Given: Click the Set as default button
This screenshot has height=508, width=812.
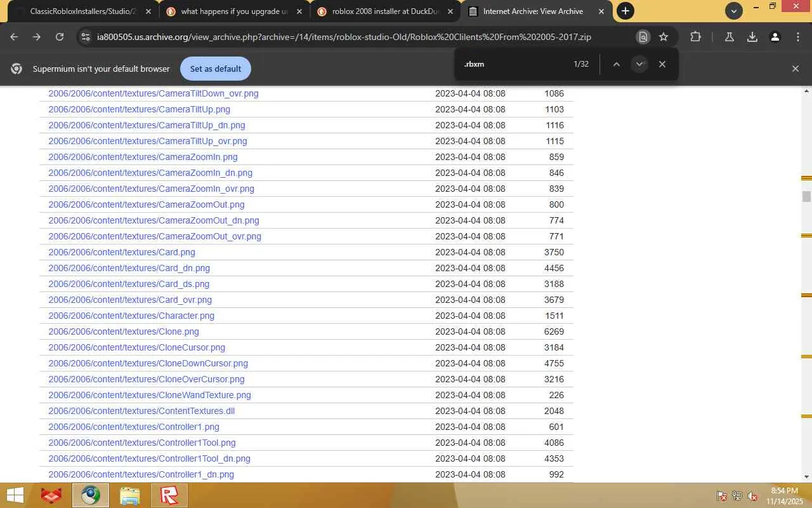Looking at the screenshot, I should tap(216, 69).
